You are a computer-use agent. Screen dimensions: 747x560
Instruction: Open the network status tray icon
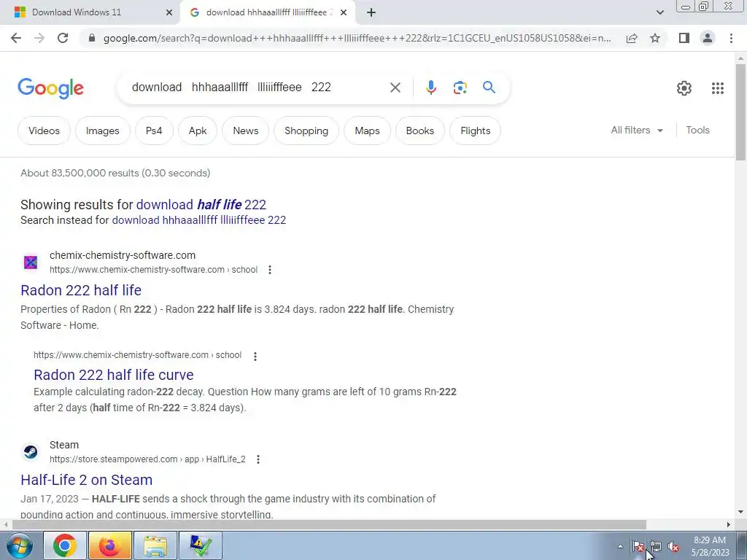click(x=656, y=547)
